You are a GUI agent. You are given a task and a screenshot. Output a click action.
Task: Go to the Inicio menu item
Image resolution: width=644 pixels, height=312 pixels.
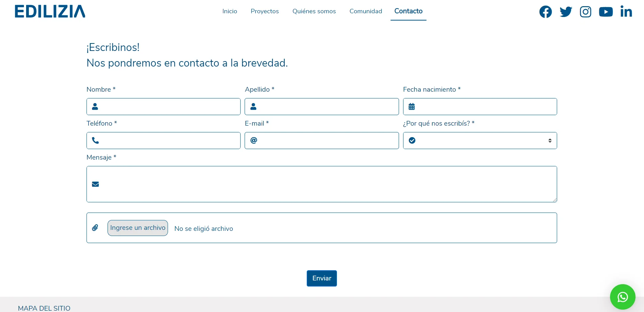(x=230, y=11)
